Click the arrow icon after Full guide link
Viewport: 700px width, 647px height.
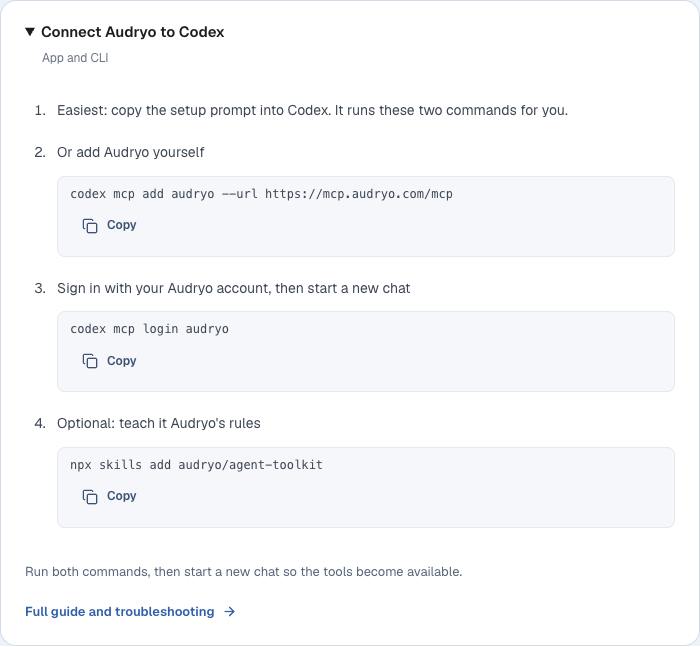(x=229, y=612)
